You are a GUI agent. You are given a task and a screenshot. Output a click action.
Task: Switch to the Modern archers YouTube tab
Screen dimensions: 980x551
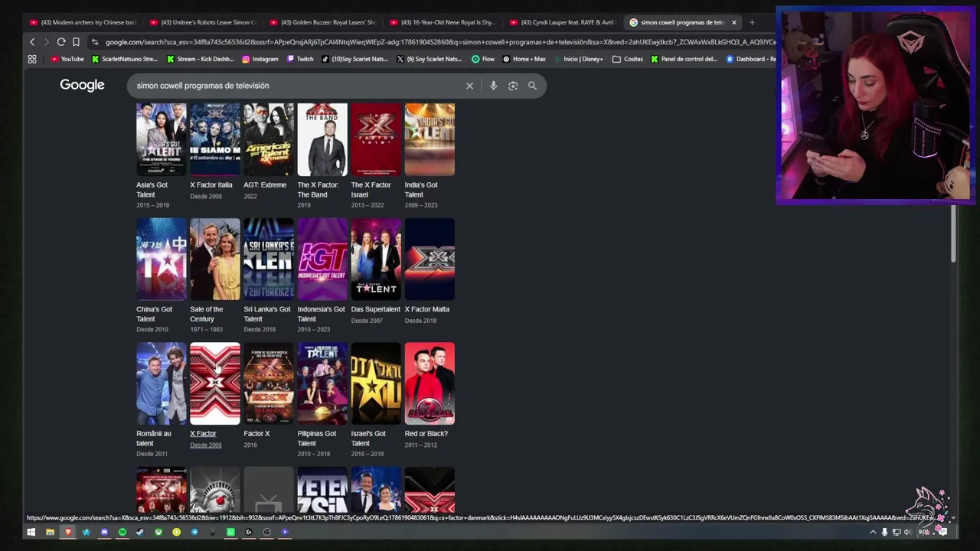click(x=82, y=22)
